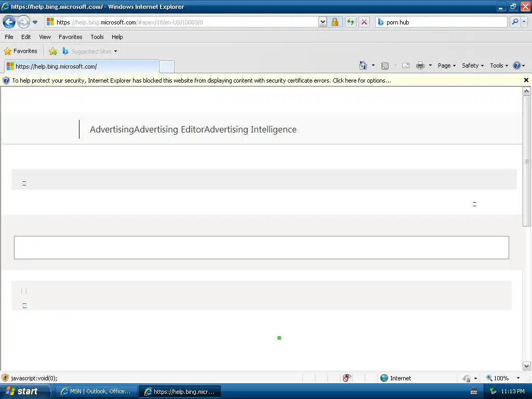Select the help.bing.microsoft.com tab
Image resolution: width=532 pixels, height=399 pixels.
coord(82,66)
